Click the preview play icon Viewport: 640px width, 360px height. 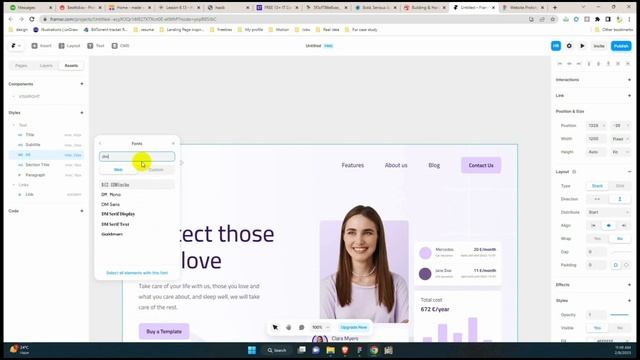coord(582,46)
